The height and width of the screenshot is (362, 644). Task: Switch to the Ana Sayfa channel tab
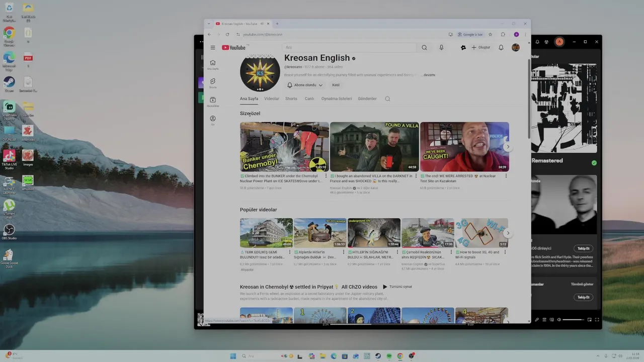249,99
